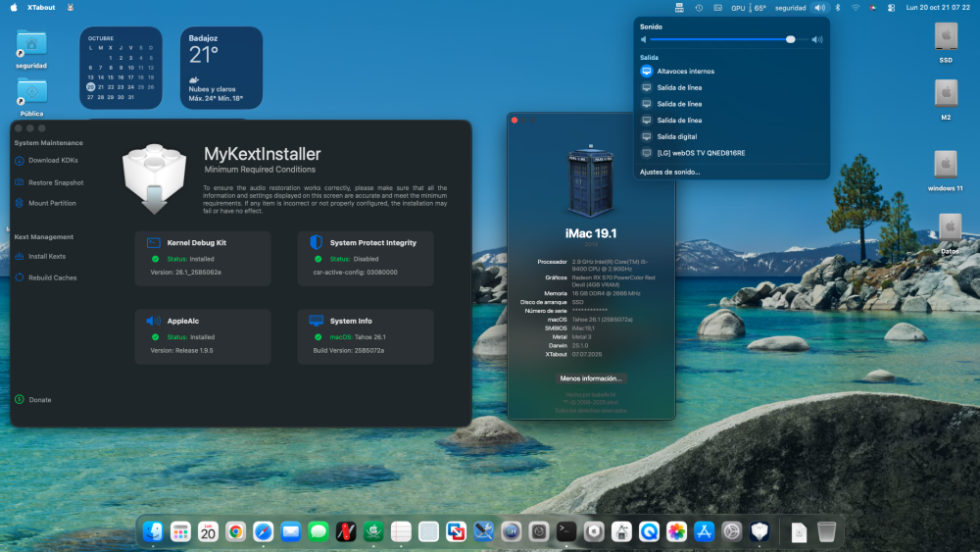The image size is (980, 552).
Task: Open the Apple menu
Action: [x=13, y=8]
